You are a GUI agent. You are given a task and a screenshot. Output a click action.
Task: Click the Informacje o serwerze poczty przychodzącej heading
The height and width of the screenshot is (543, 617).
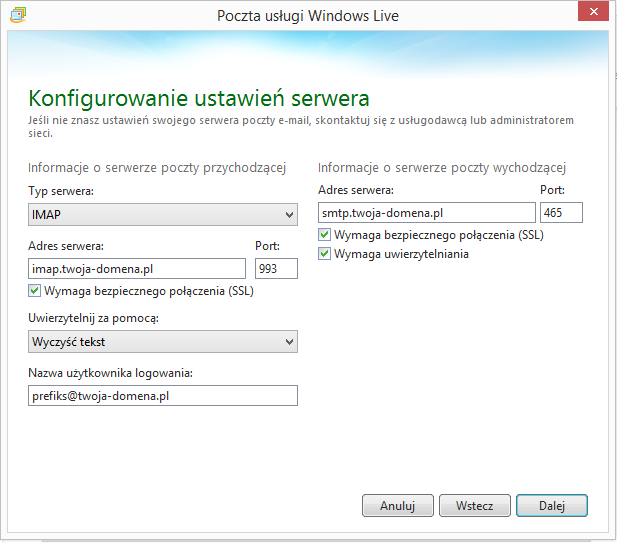pyautogui.click(x=157, y=168)
